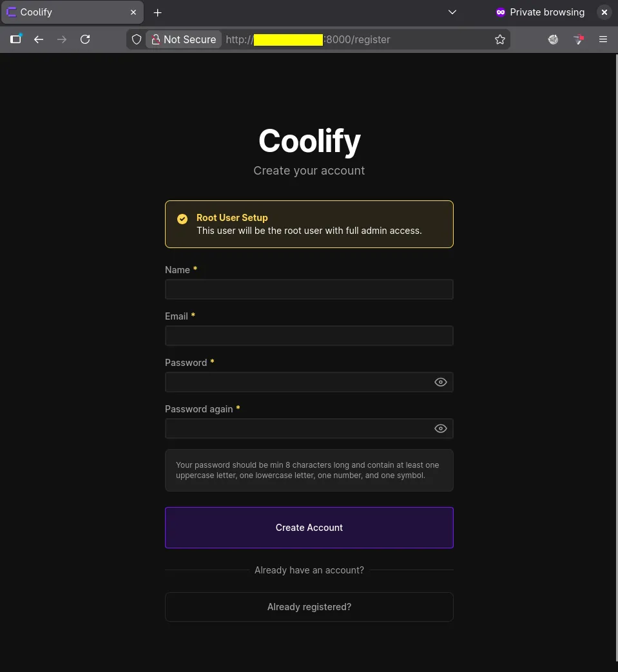Click the Already registered? button
The image size is (618, 672).
(309, 606)
